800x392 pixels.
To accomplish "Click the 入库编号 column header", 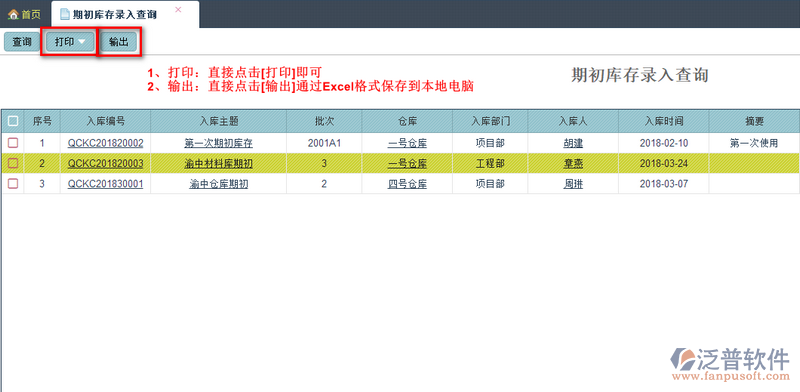I will click(106, 121).
